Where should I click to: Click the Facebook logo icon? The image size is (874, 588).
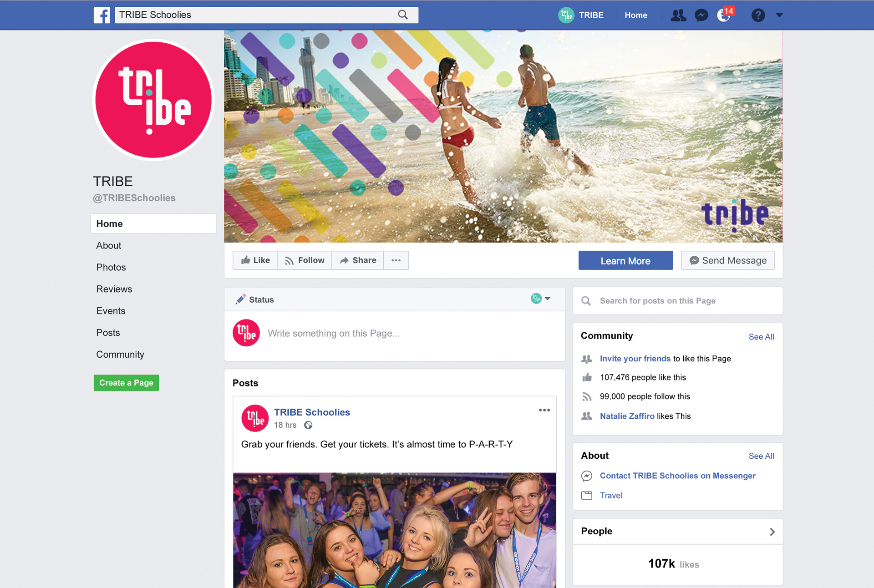[x=102, y=15]
